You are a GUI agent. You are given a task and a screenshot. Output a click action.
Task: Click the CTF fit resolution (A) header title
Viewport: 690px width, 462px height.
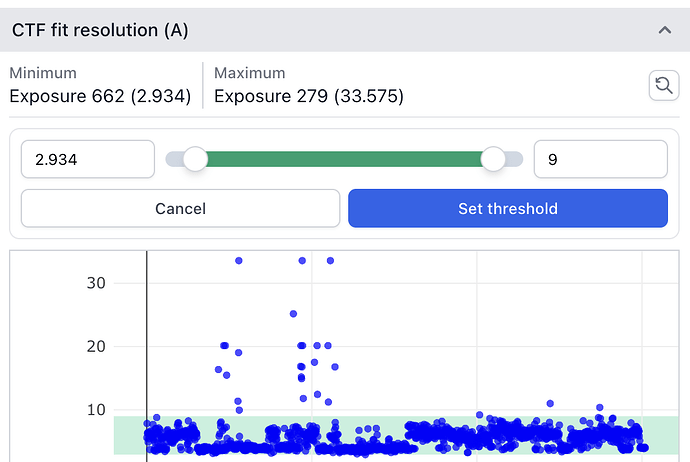[x=99, y=30]
